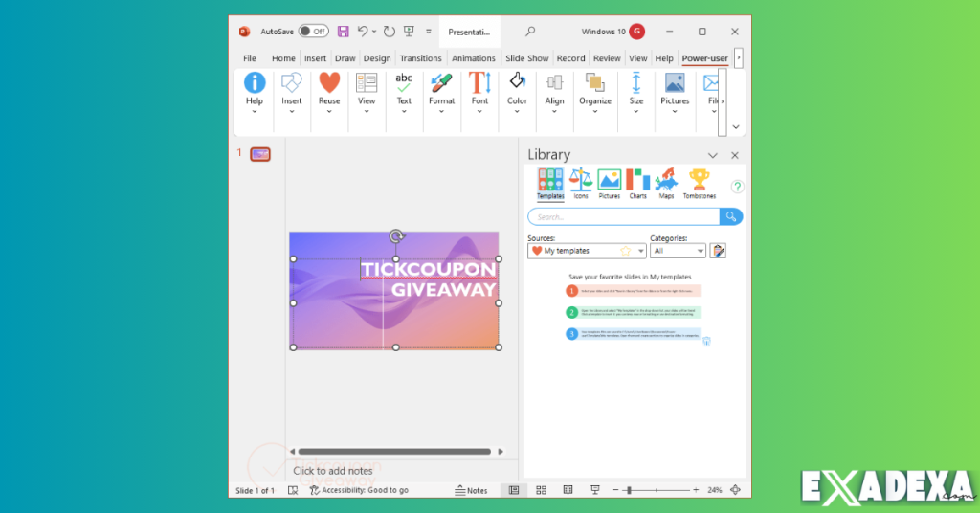
Task: Click the zoom slider handle
Action: click(628, 490)
